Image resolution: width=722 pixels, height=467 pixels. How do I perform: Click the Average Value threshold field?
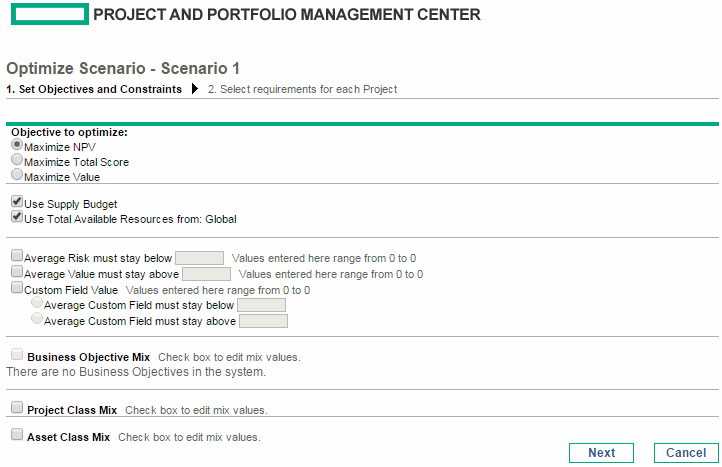pos(206,274)
